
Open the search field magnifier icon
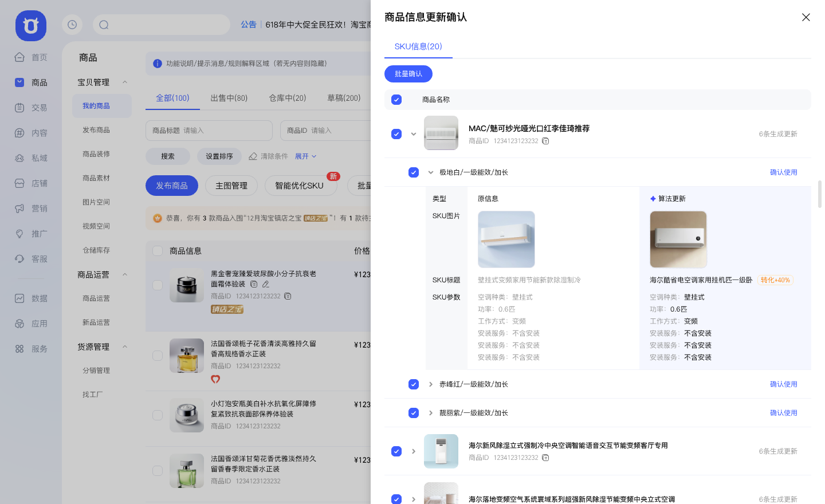(x=103, y=25)
